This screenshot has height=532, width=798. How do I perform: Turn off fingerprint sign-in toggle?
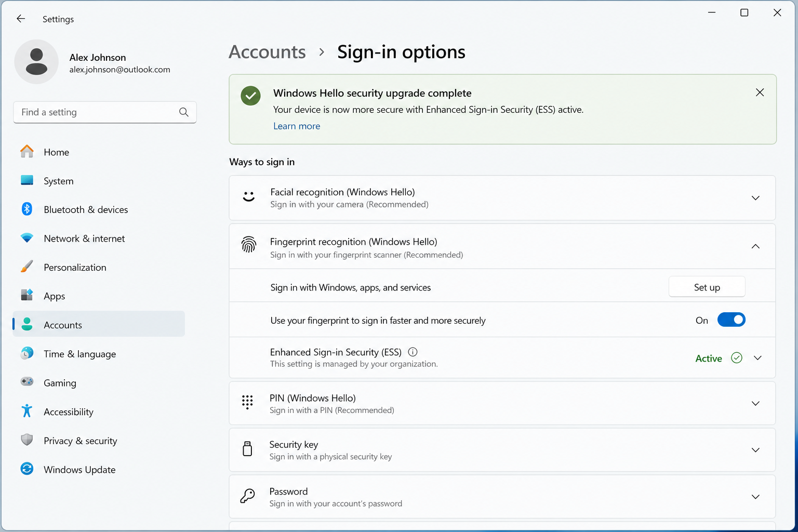click(x=731, y=320)
